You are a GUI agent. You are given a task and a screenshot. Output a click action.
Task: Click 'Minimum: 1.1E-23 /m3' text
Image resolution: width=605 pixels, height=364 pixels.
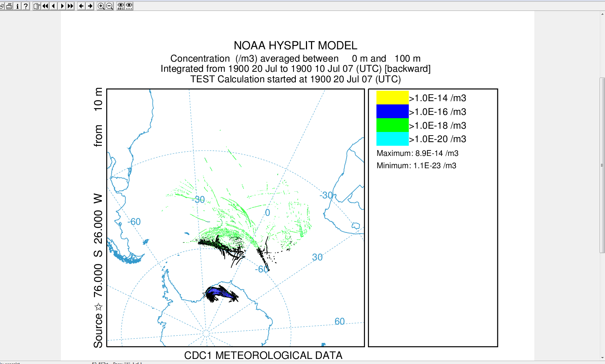coord(417,165)
